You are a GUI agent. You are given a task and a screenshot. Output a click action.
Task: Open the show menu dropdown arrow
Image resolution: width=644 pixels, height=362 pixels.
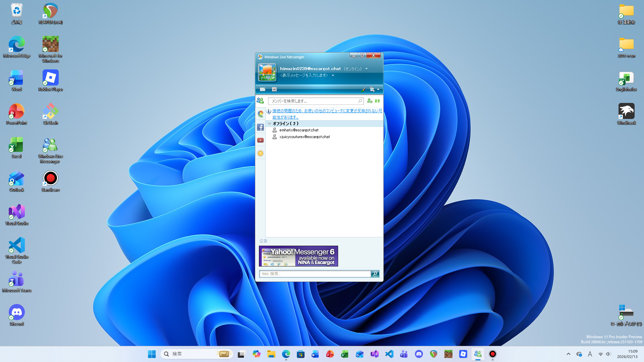point(378,89)
